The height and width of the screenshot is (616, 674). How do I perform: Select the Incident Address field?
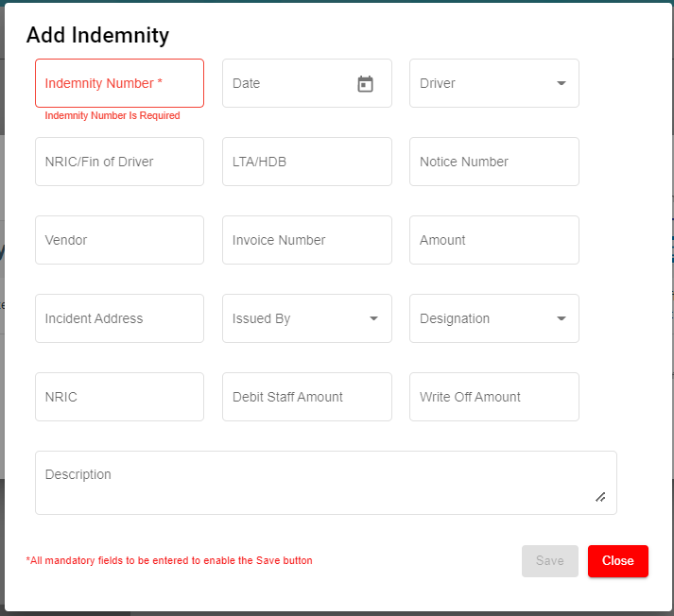point(119,318)
